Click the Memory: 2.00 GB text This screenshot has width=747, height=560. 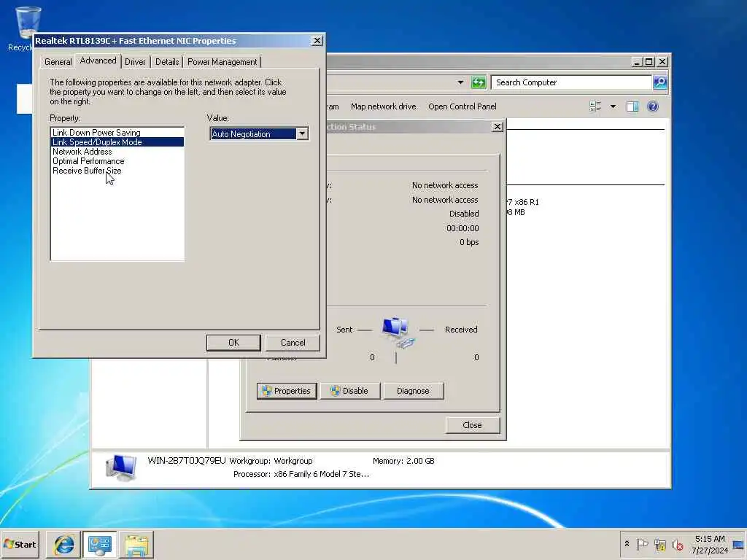pos(403,461)
